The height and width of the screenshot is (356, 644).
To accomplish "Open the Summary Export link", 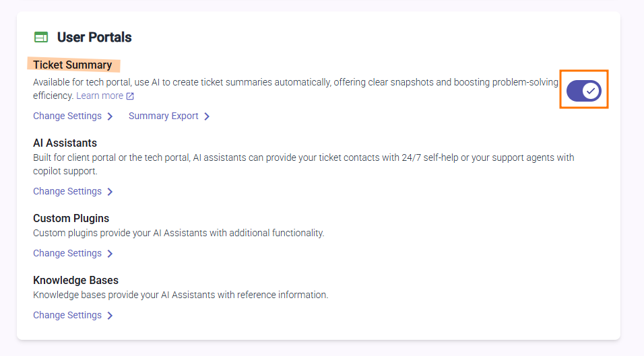I will [x=163, y=116].
